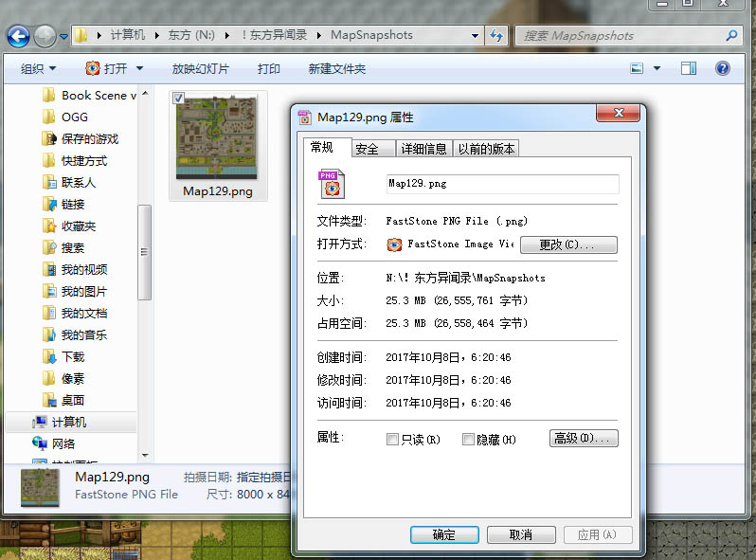756x560 pixels.
Task: Refresh the folder with the refresh button
Action: click(496, 36)
